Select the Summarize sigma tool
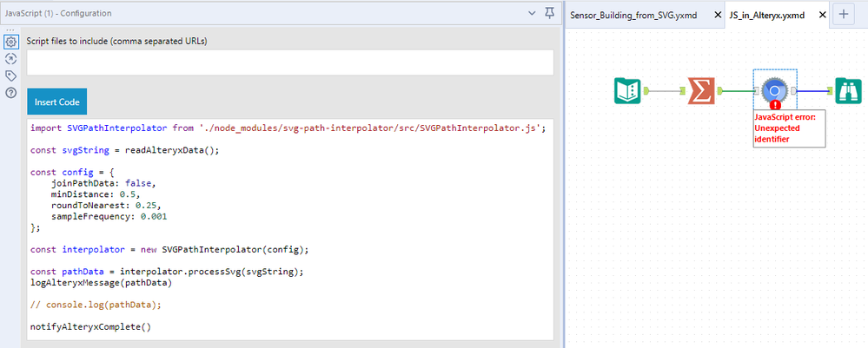Screen dimensions: 868x348 (x=700, y=91)
